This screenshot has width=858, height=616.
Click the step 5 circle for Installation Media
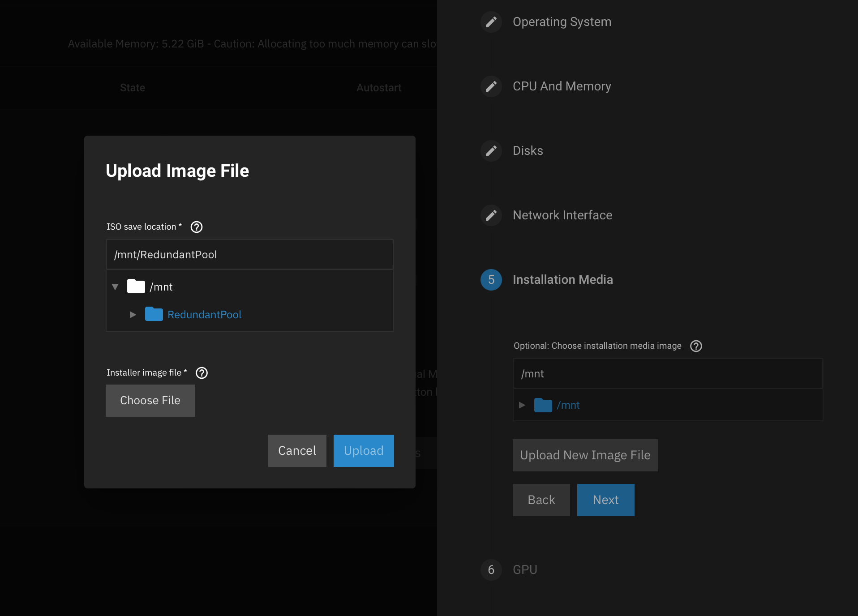point(491,279)
